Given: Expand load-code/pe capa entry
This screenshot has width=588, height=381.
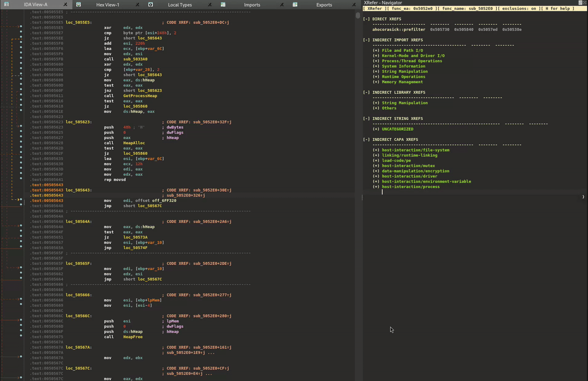Looking at the screenshot, I should tap(376, 160).
